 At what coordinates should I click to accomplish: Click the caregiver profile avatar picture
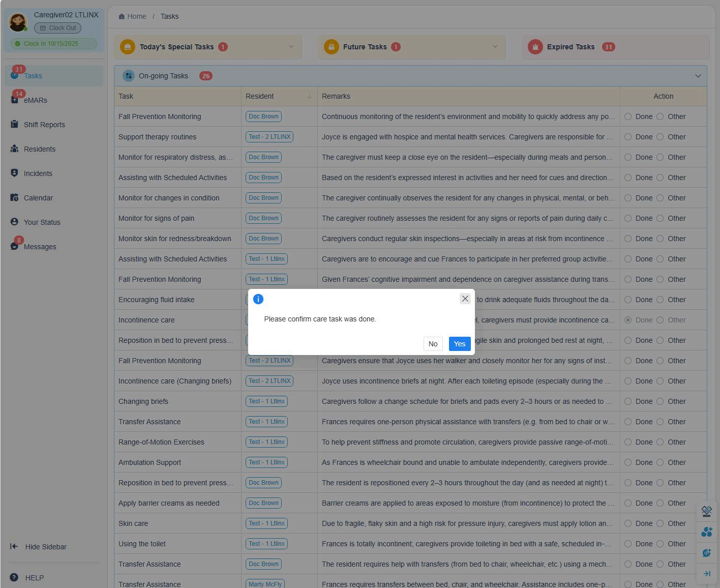point(18,22)
